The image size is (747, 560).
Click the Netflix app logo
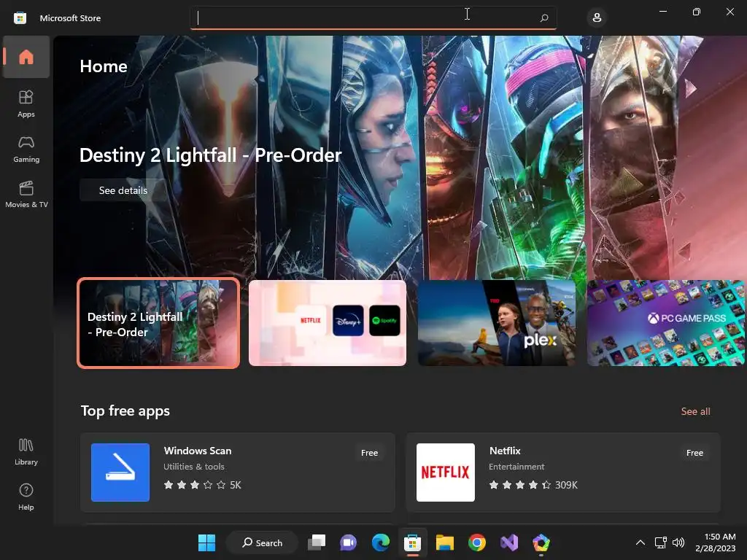446,472
